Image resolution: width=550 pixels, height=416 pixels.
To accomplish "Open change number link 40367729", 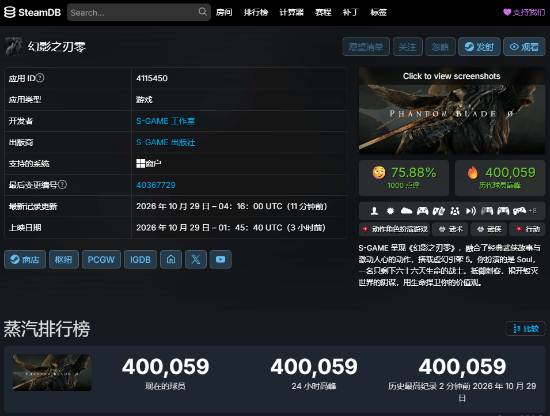I will point(156,185).
